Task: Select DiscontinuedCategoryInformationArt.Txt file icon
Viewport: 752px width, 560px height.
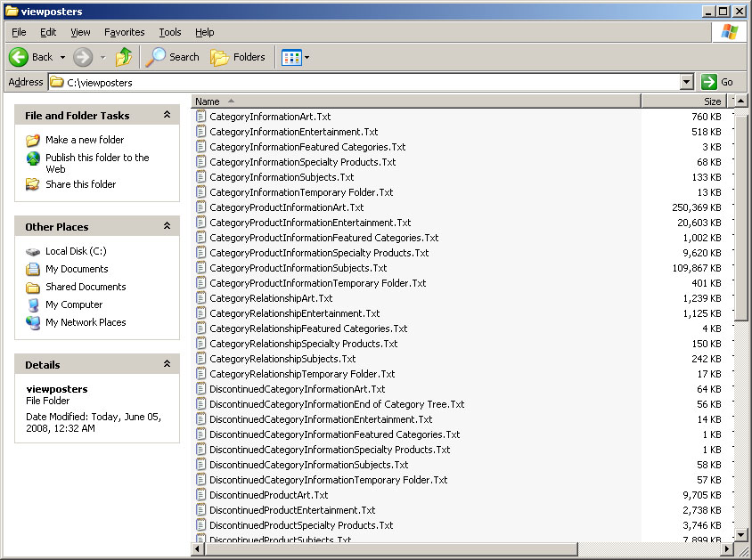Action: coord(201,389)
